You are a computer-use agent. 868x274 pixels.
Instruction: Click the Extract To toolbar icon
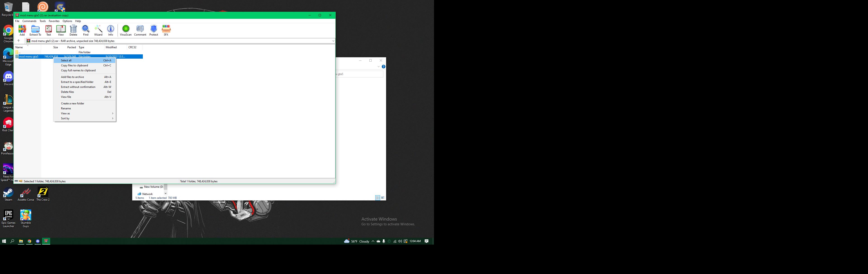[x=35, y=30]
